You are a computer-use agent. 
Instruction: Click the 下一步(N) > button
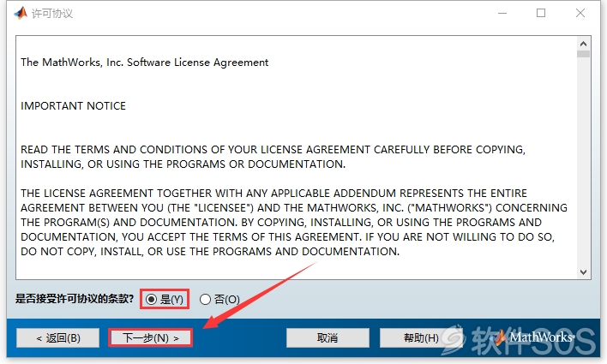tap(151, 338)
